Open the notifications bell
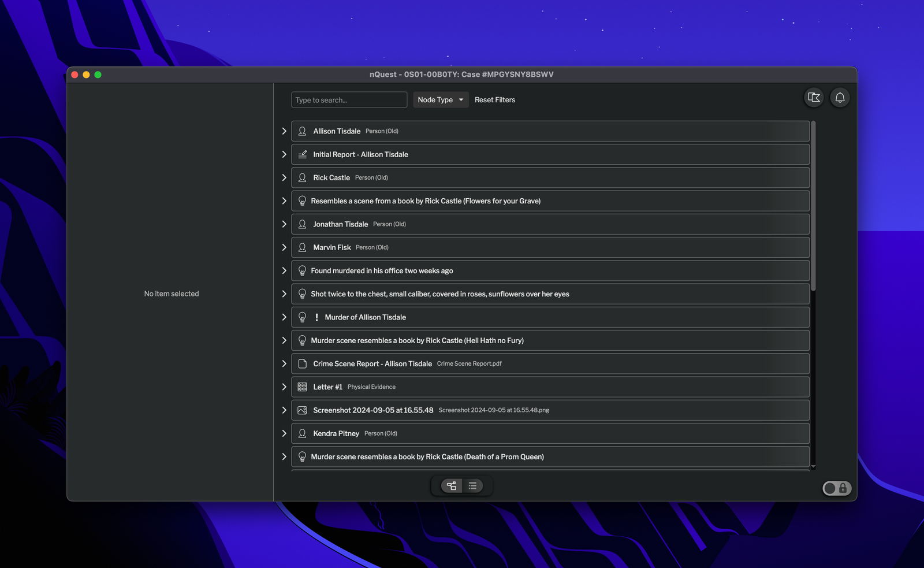 point(840,98)
